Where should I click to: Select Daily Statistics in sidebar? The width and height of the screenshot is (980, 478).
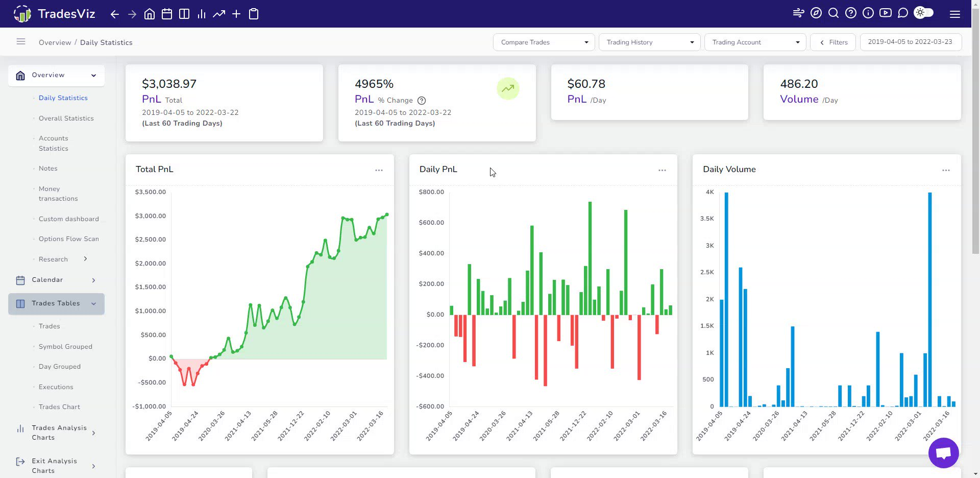point(63,98)
